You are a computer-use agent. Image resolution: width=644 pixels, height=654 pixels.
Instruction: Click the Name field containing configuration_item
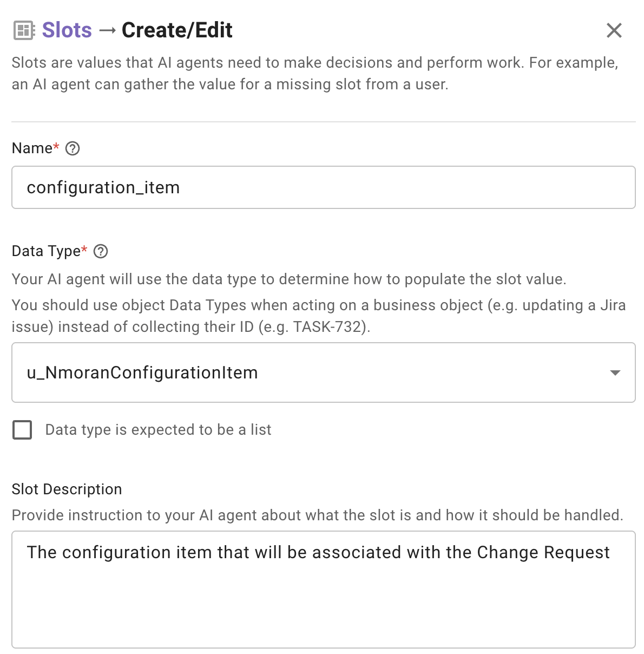(x=323, y=187)
